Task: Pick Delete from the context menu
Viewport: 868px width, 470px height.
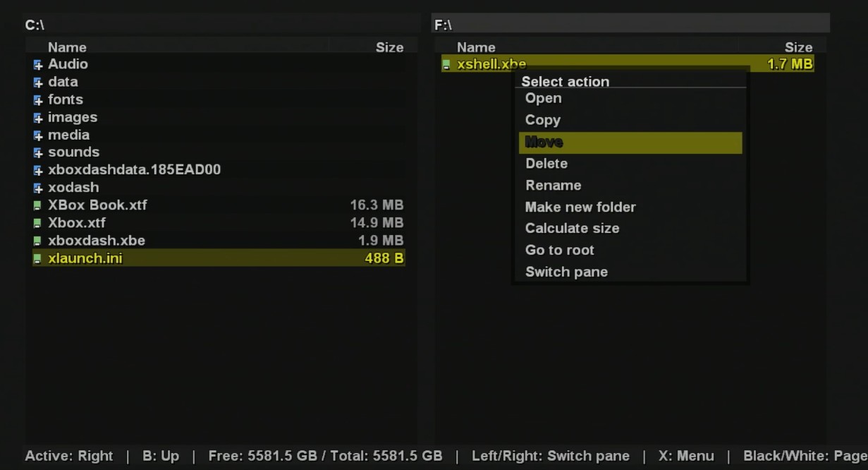Action: tap(546, 164)
